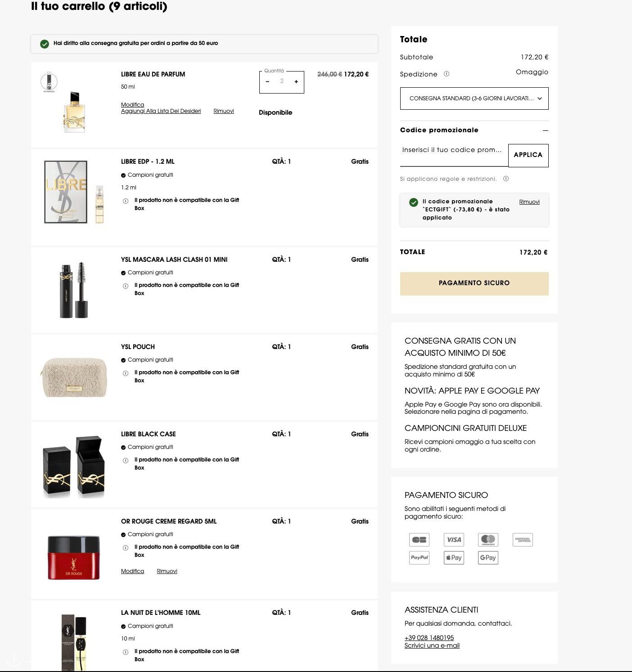Screen dimensions: 632x672
Task: Click the Mastercard icon
Action: coord(488,539)
